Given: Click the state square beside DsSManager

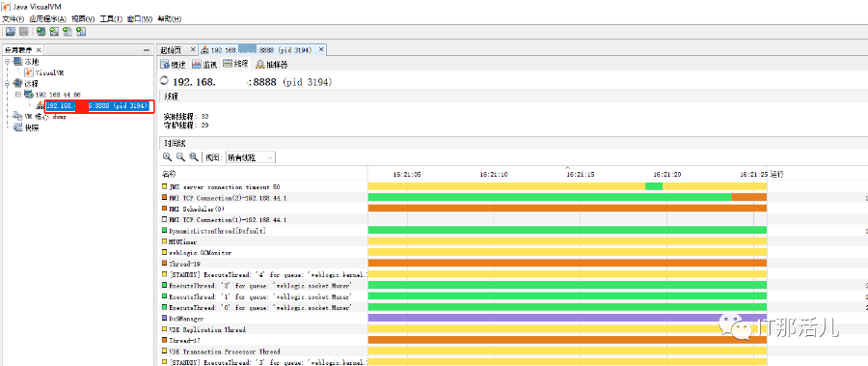Looking at the screenshot, I should [x=164, y=319].
